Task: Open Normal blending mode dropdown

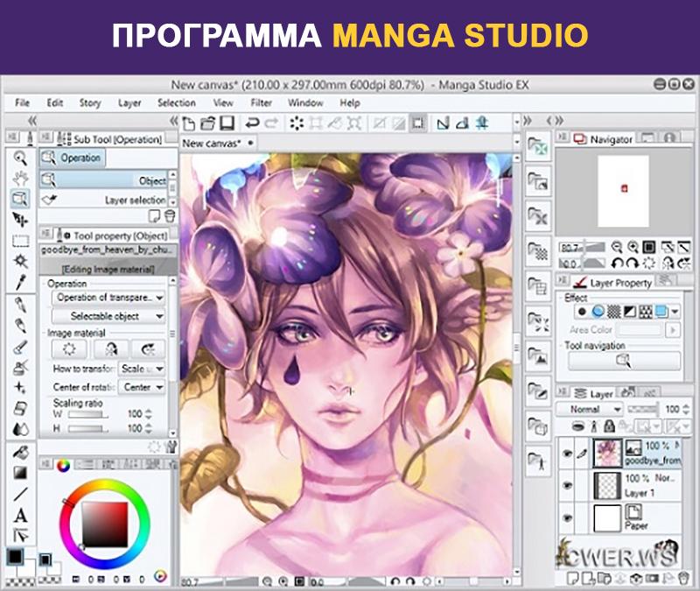Action: (589, 409)
